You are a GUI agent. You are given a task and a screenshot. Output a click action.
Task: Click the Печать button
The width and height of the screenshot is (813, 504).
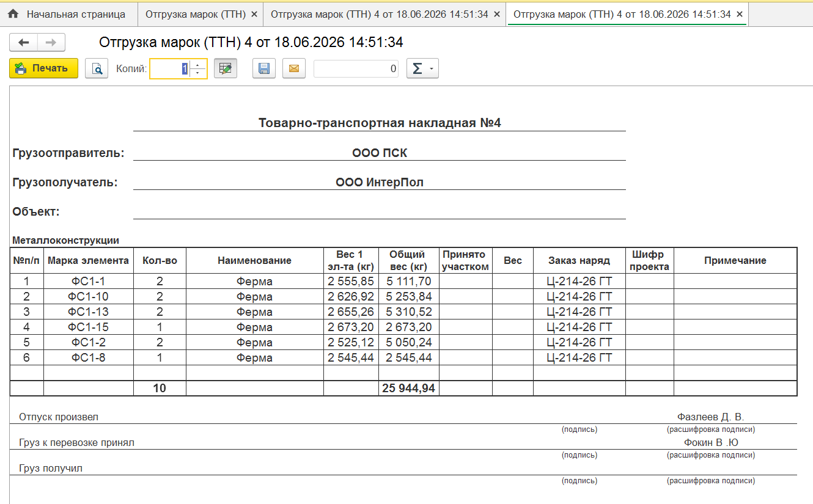point(43,68)
